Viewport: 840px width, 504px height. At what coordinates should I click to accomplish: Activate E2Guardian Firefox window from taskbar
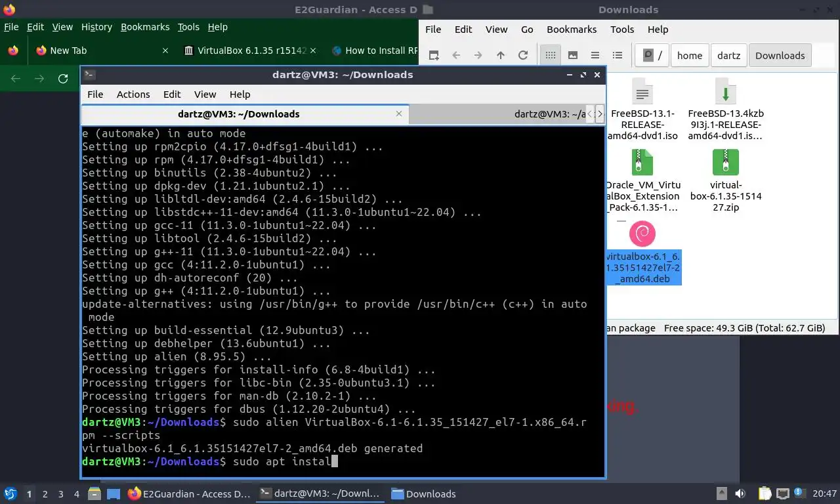pyautogui.click(x=189, y=493)
